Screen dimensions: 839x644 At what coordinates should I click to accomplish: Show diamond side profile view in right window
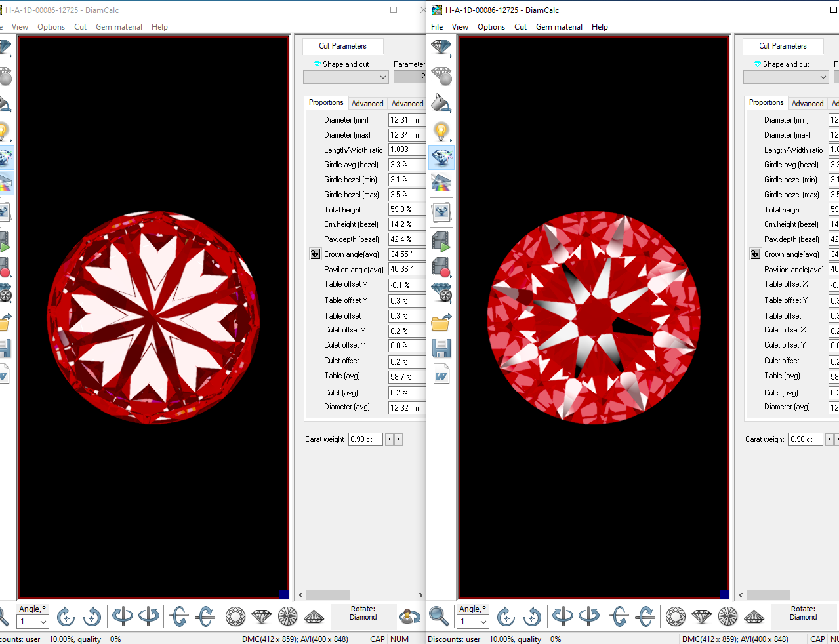click(x=702, y=616)
